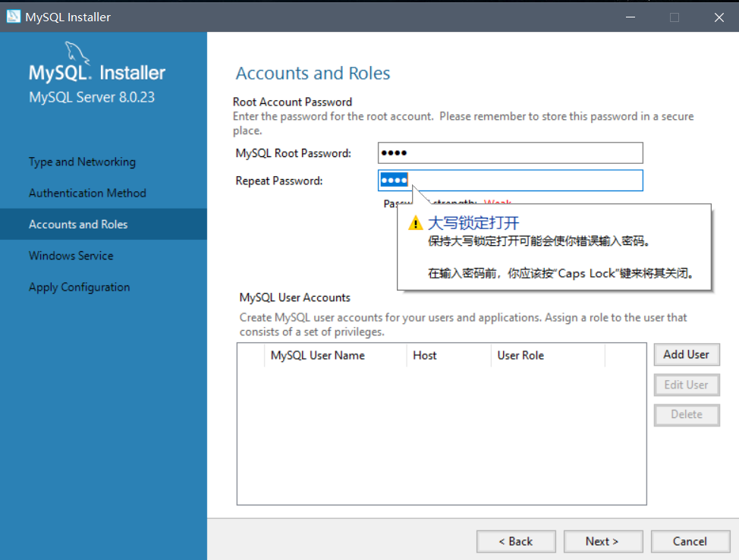Click the Edit User button
739x560 pixels.
click(x=686, y=385)
